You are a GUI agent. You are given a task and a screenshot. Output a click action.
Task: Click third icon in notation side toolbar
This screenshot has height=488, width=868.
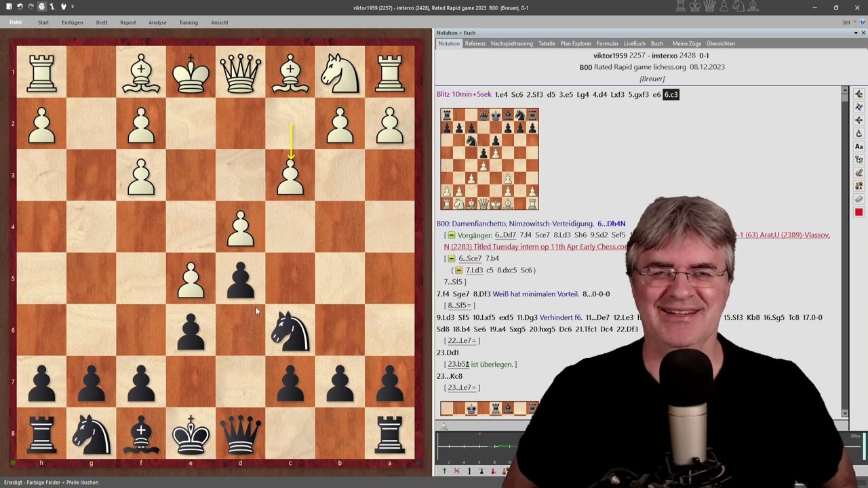(859, 121)
